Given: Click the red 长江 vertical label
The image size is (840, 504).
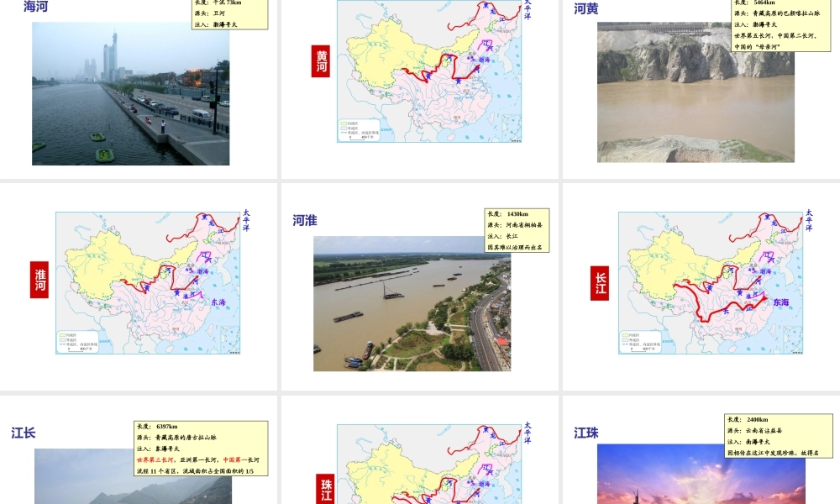Looking at the screenshot, I should click(600, 283).
